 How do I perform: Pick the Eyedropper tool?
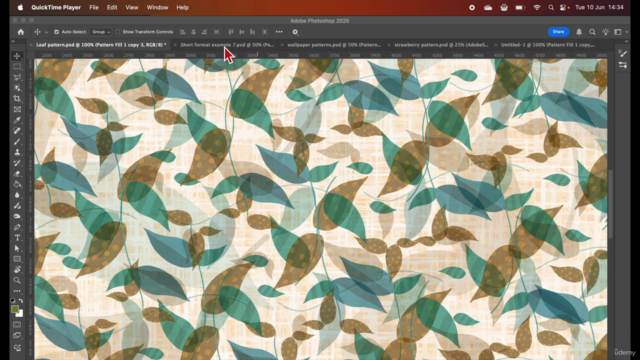tap(17, 120)
